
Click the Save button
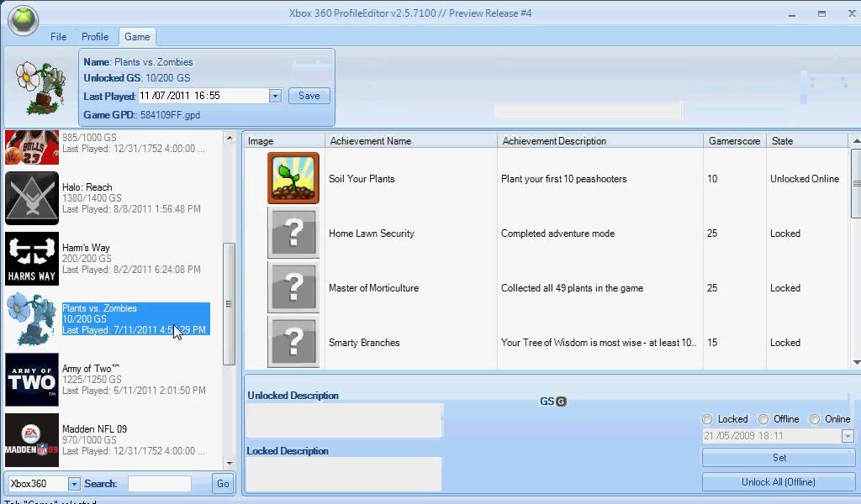click(x=309, y=96)
